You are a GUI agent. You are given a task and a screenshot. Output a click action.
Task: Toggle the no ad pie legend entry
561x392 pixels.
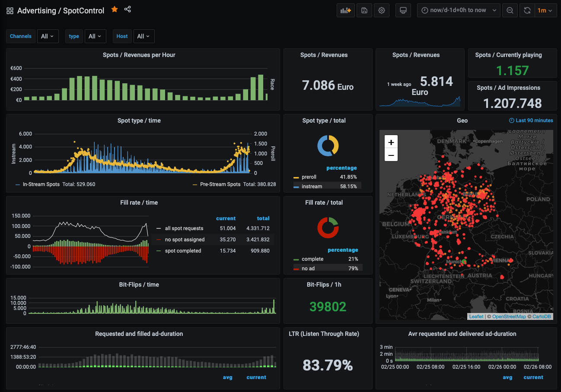(x=309, y=269)
